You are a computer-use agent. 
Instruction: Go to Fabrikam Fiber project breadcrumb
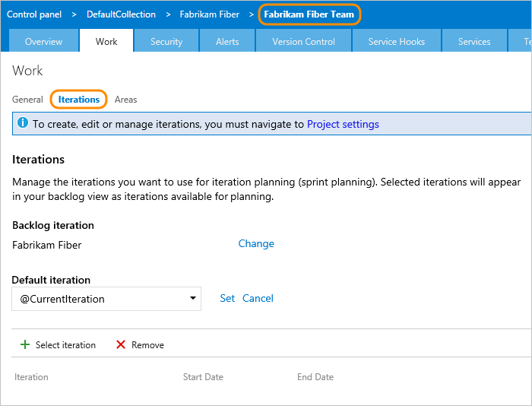click(210, 14)
